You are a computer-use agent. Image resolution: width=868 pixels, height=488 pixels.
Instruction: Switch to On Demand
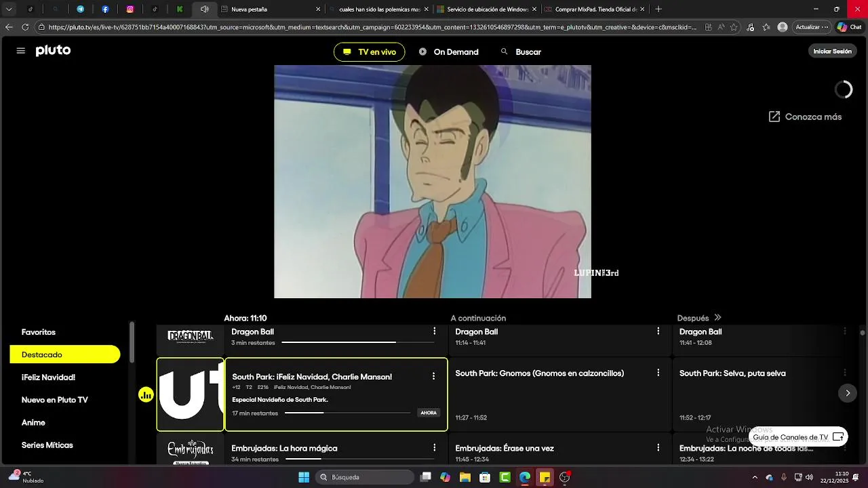point(449,52)
